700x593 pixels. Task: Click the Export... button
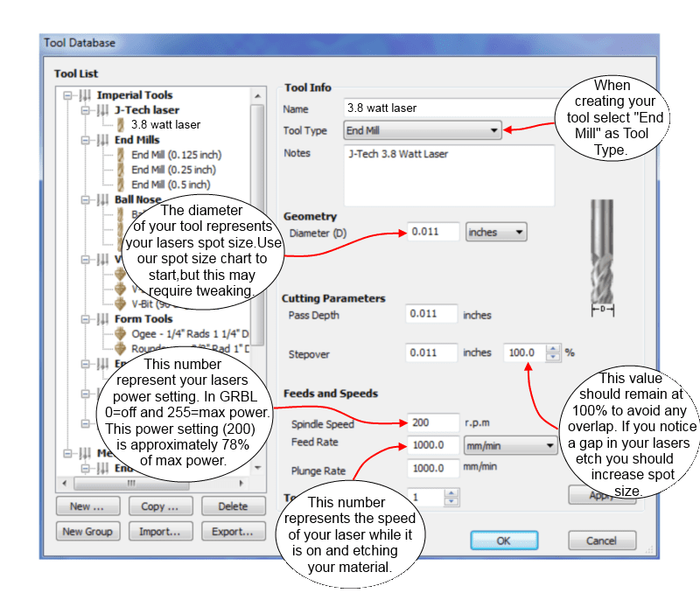pyautogui.click(x=232, y=531)
